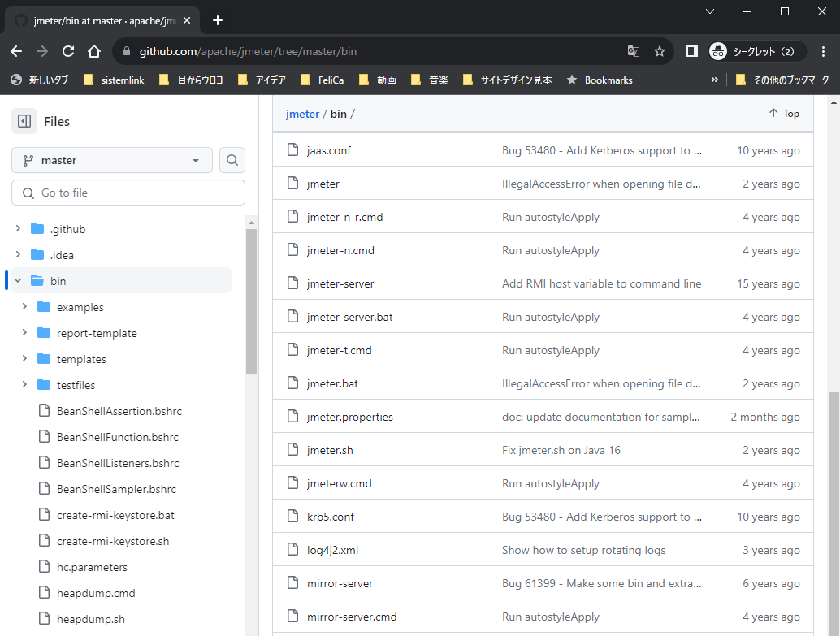Open the incognito シークレット (2) profile button
Screen dimensions: 840x636
(x=757, y=51)
